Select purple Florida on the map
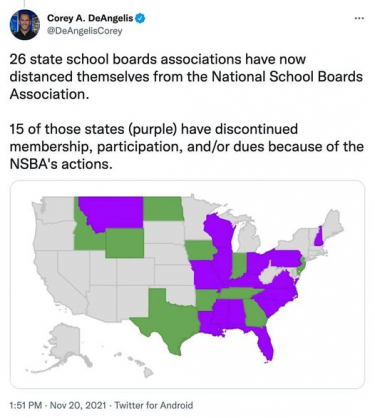The image size is (375, 418). pyautogui.click(x=265, y=343)
